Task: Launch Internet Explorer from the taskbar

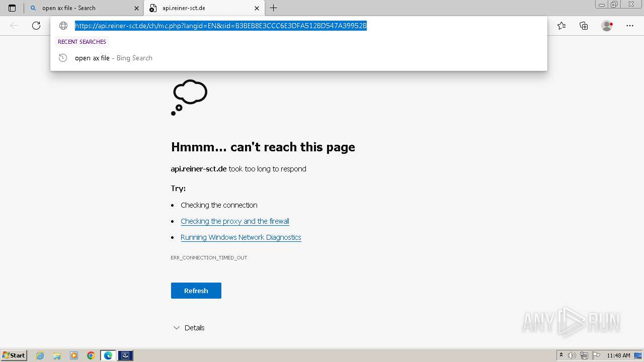Action: 40,355
